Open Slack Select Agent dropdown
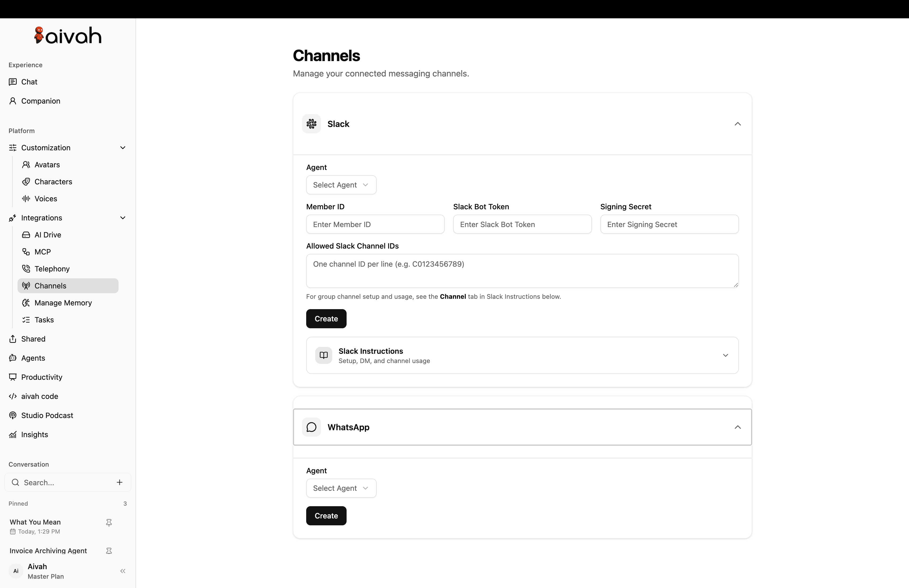 point(341,185)
